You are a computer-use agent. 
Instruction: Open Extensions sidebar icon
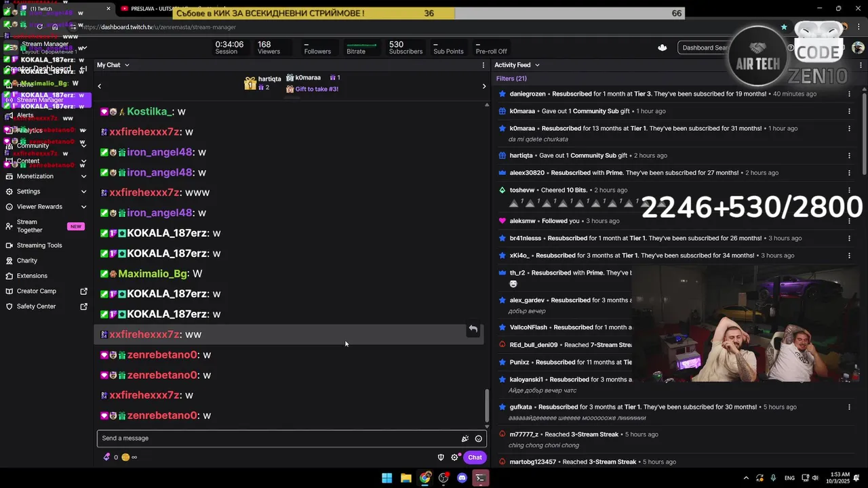click(x=9, y=276)
